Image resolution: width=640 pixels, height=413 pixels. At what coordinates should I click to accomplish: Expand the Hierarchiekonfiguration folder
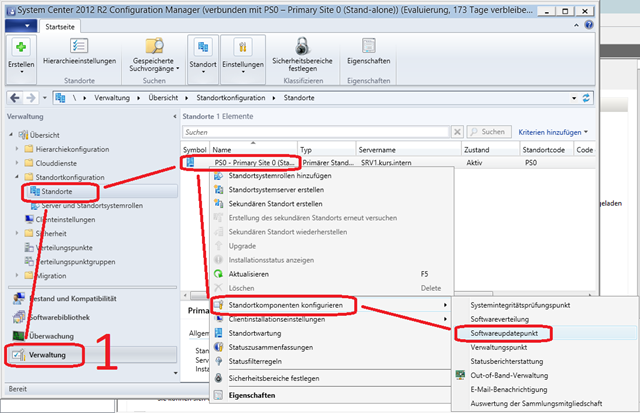17,149
